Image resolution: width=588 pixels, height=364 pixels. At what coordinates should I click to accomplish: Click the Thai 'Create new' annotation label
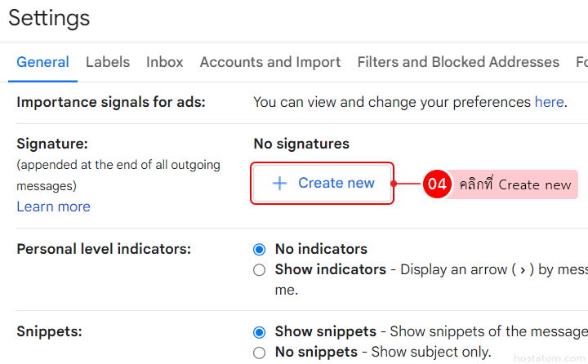point(514,184)
